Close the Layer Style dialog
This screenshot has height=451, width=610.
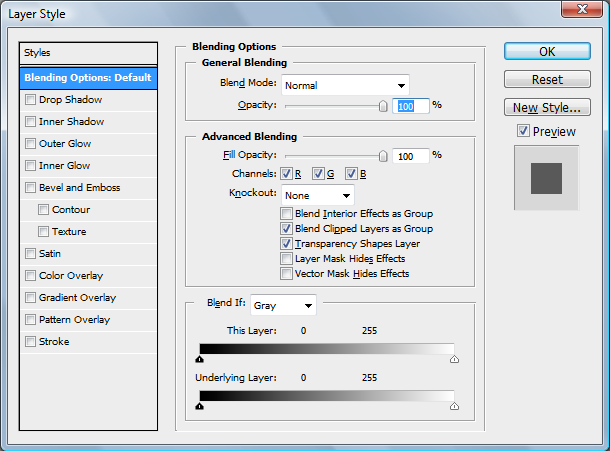point(582,9)
